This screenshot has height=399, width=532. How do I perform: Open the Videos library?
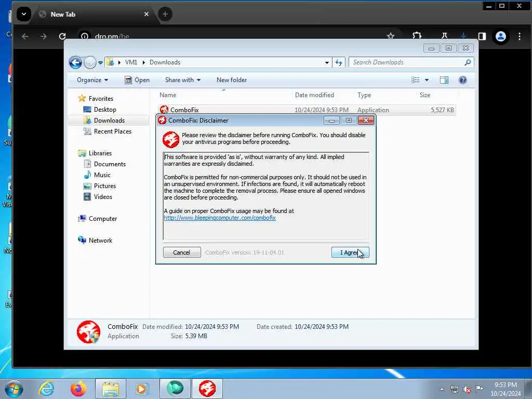tap(103, 197)
